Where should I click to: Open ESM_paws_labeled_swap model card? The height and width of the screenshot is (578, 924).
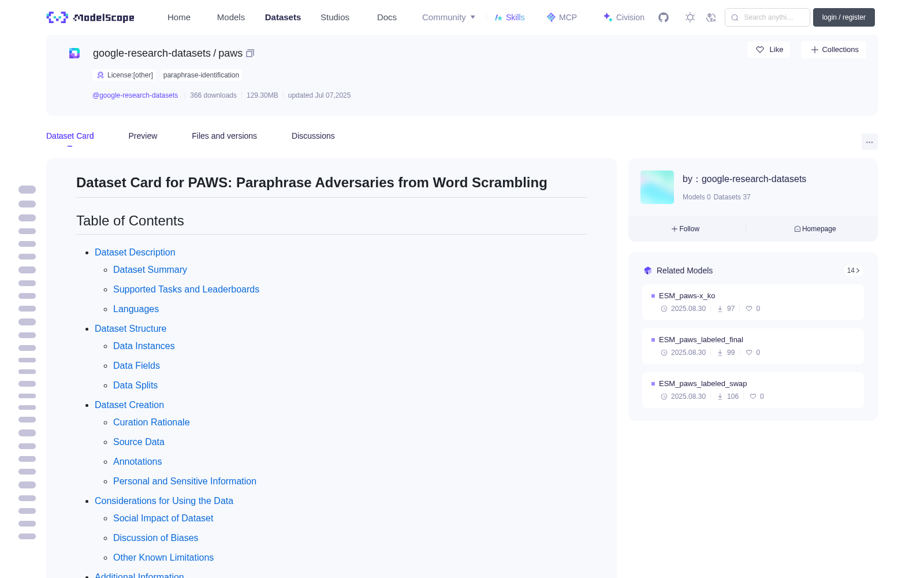click(753, 390)
